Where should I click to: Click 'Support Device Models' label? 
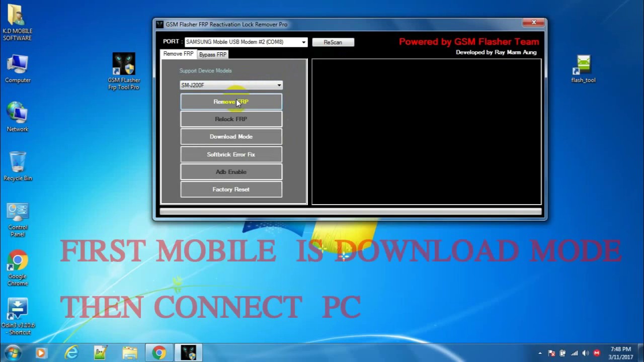point(206,71)
